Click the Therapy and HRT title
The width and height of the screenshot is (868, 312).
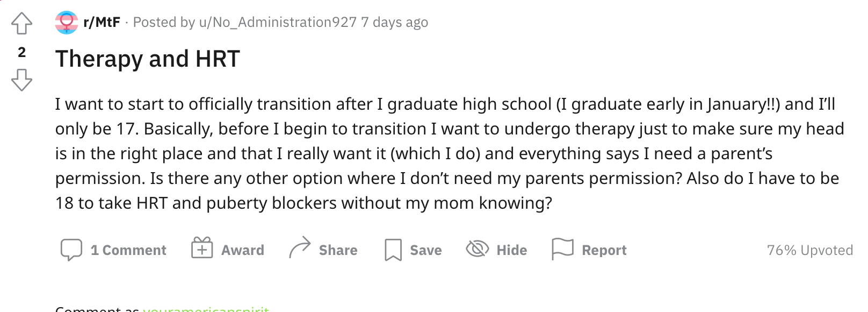point(148,59)
